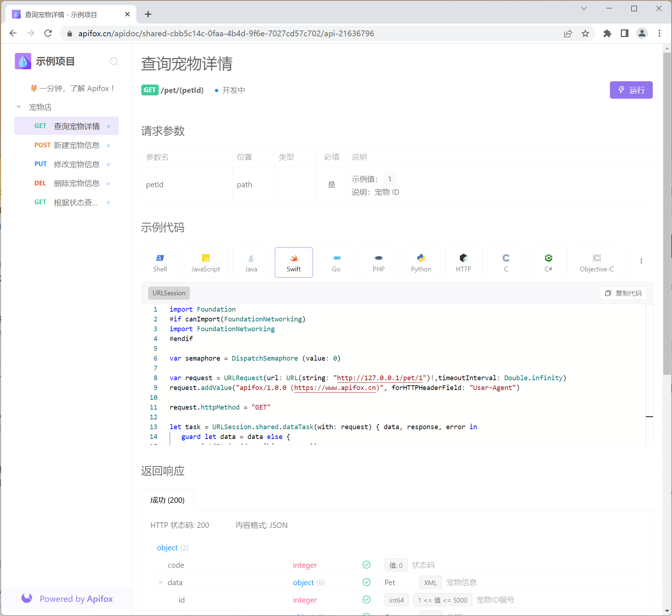Open the project search magnifier icon
The image size is (672, 616).
114,61
